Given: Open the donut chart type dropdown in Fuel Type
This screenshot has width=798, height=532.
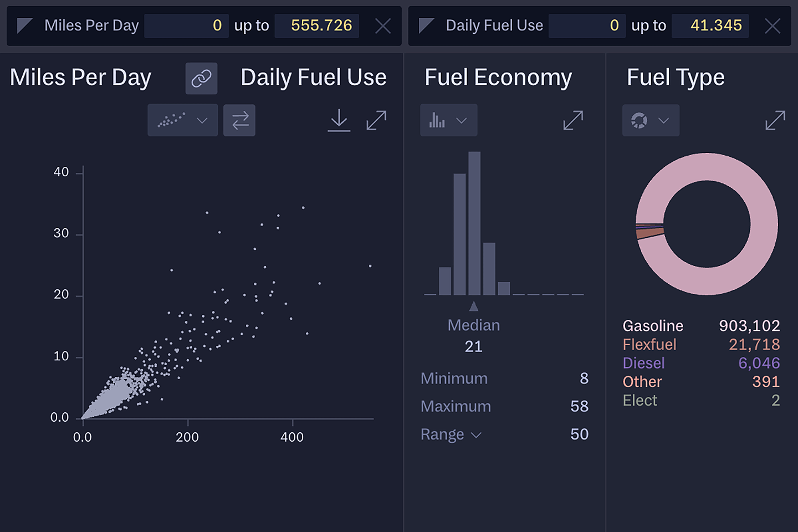Looking at the screenshot, I should [x=651, y=120].
